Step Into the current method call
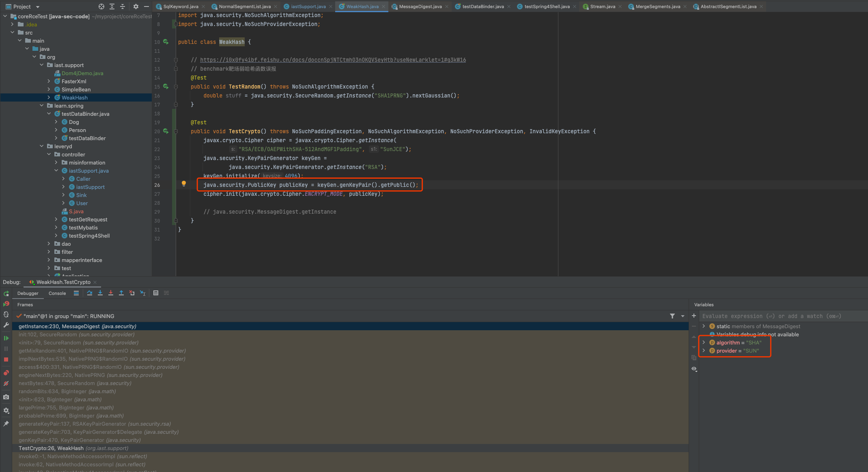Viewport: 868px width, 472px height. 100,293
